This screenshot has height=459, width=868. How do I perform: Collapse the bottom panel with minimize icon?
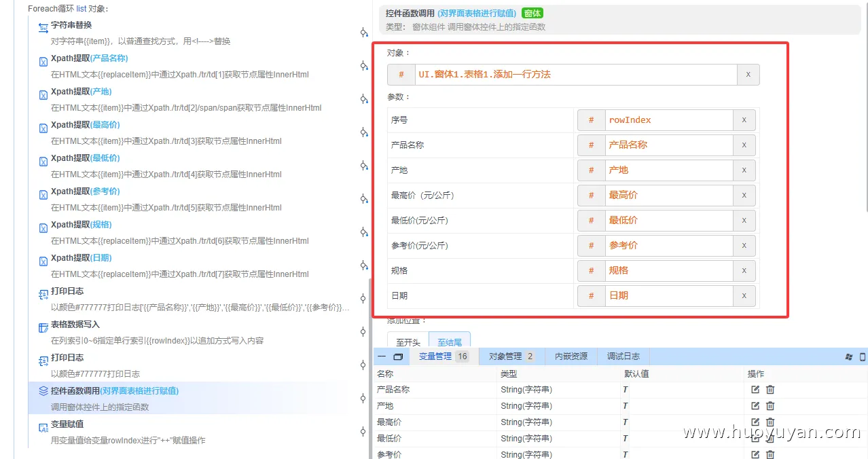[382, 356]
